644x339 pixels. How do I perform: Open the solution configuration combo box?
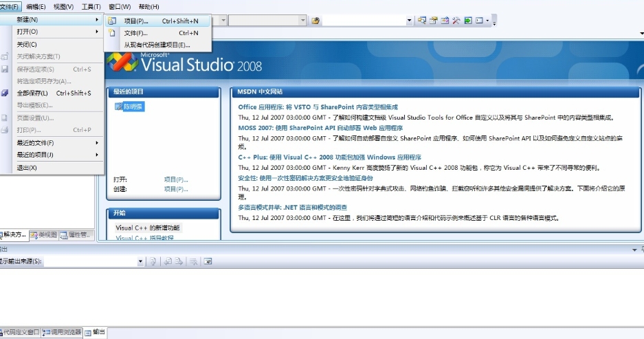click(220, 20)
